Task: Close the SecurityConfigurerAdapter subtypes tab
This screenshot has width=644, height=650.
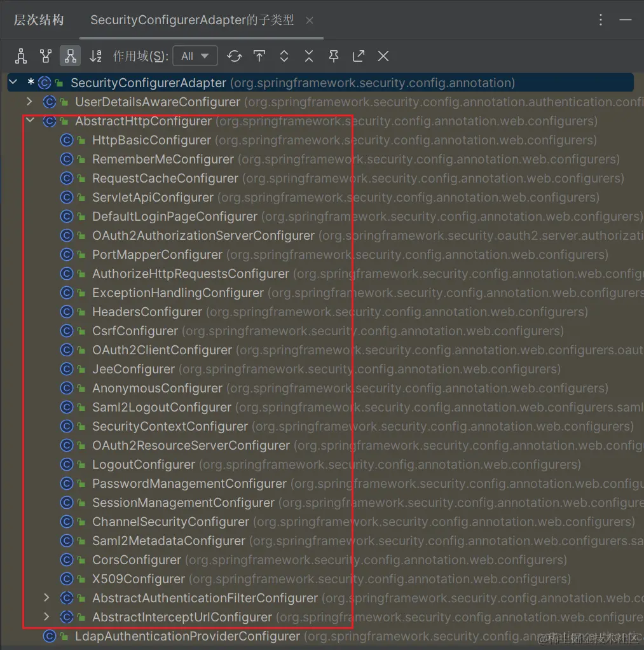Action: [309, 20]
